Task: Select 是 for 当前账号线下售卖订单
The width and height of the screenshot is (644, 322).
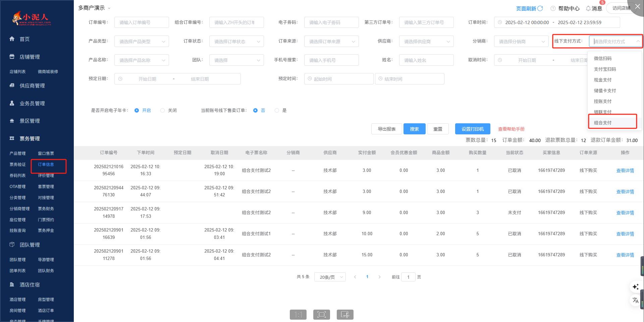Action: (x=277, y=110)
